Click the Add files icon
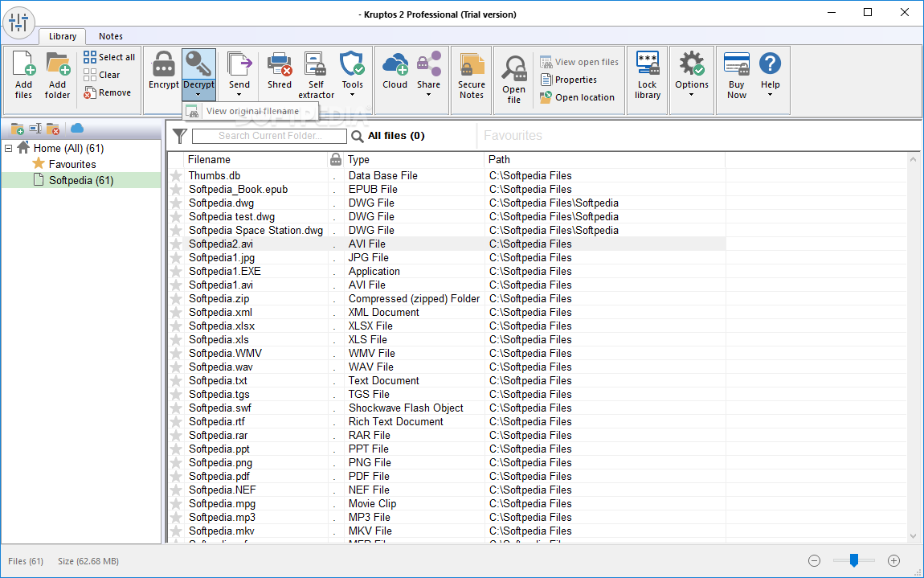Screen dimensions: 924x578 (23, 64)
